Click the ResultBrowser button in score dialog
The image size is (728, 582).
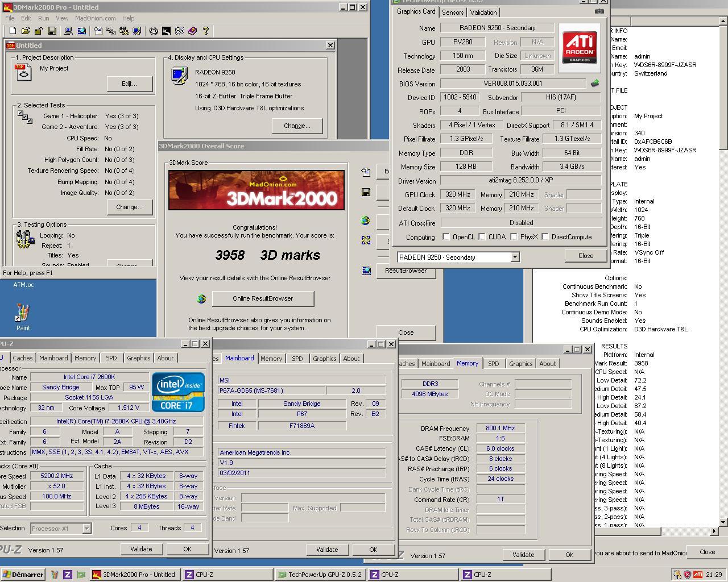pyautogui.click(x=406, y=271)
